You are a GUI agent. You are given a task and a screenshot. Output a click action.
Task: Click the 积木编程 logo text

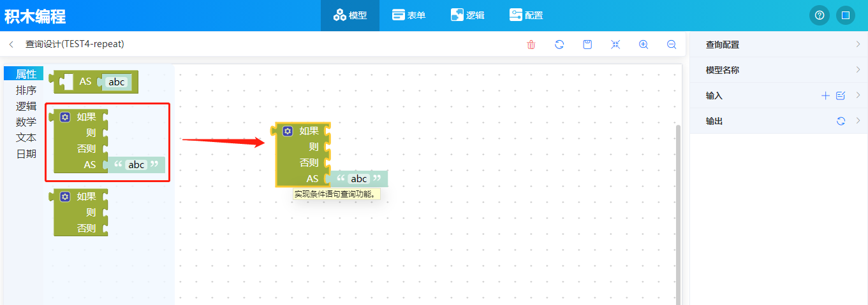[x=35, y=16]
